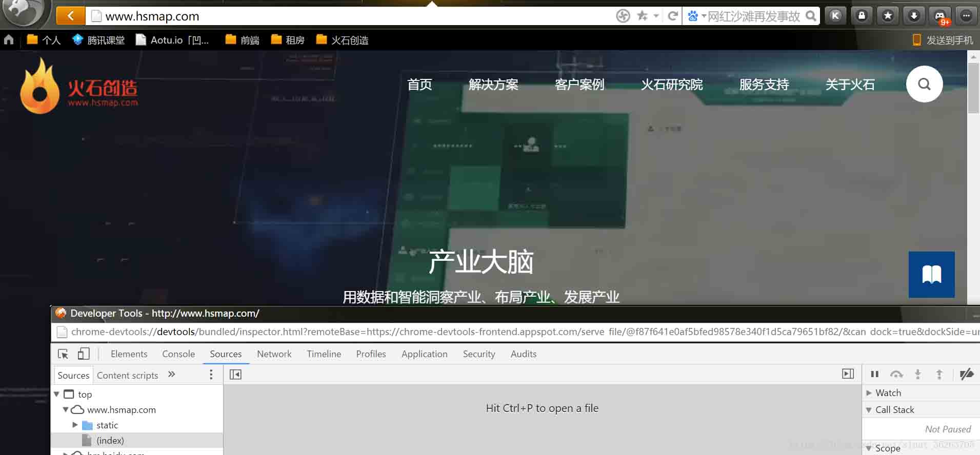
Task: Switch to the Console tab
Action: point(178,354)
